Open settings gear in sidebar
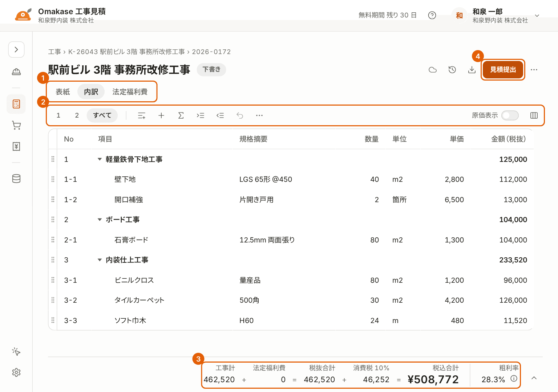The height and width of the screenshot is (392, 558). (x=16, y=372)
